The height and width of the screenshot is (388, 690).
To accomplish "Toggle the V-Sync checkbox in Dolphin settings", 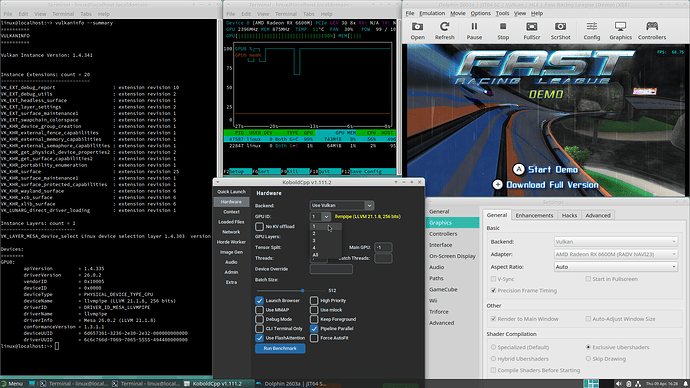I will (493, 279).
